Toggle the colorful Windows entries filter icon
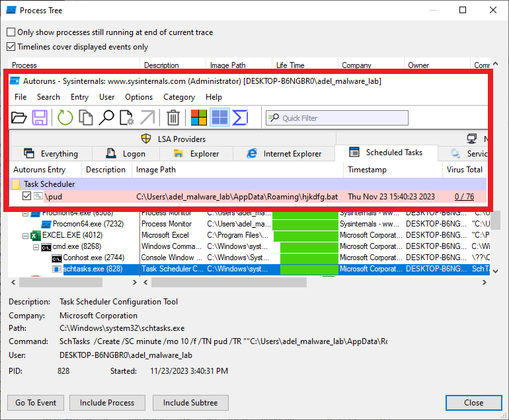This screenshot has height=420, width=509. click(x=199, y=118)
